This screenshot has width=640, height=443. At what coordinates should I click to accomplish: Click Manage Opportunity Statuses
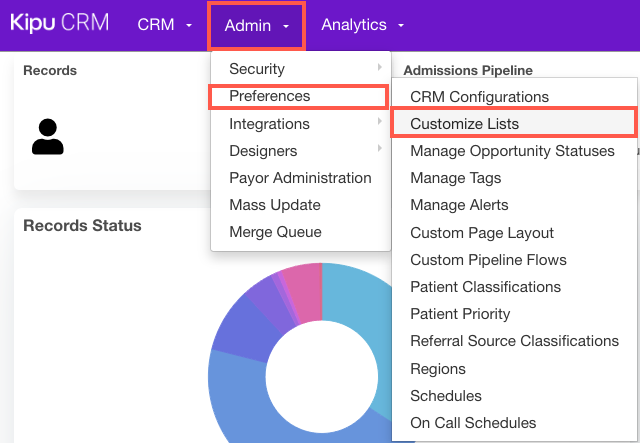[x=512, y=151]
